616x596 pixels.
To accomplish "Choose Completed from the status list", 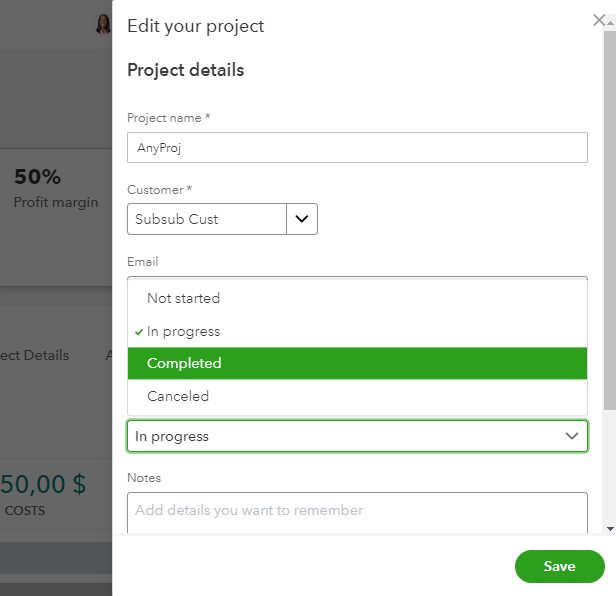I will point(184,363).
